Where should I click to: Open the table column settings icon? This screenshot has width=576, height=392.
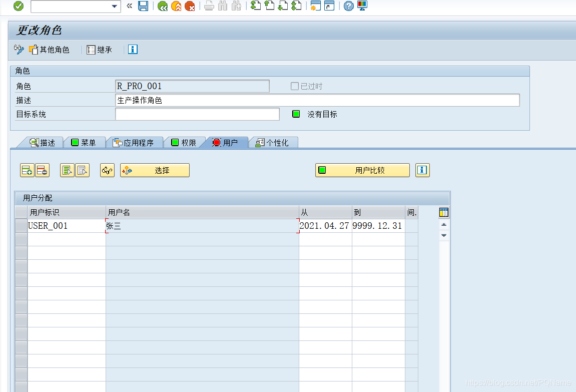444,212
